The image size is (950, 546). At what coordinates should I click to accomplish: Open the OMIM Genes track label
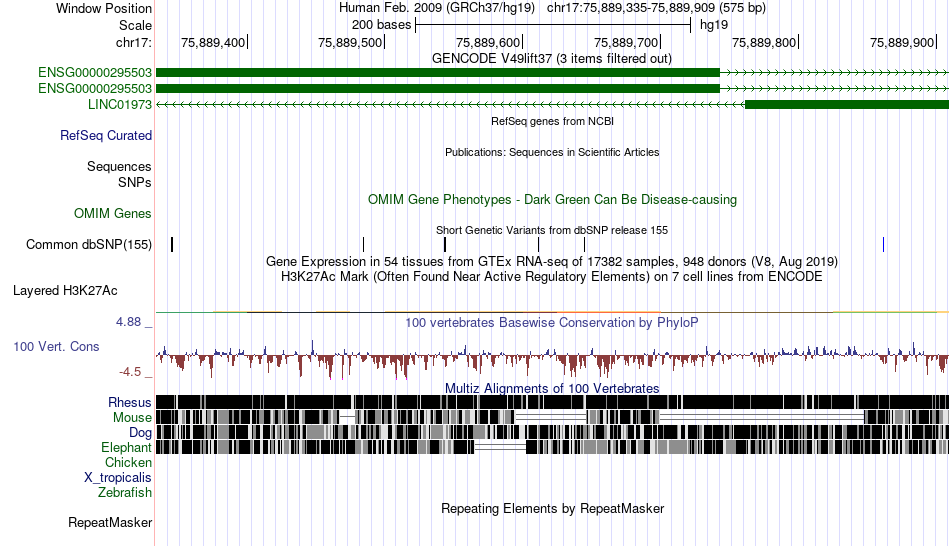113,213
